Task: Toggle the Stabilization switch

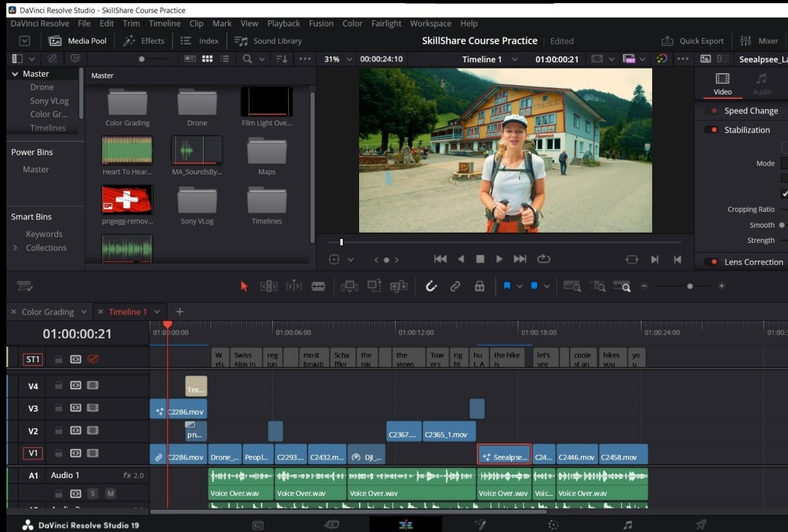Action: (712, 130)
